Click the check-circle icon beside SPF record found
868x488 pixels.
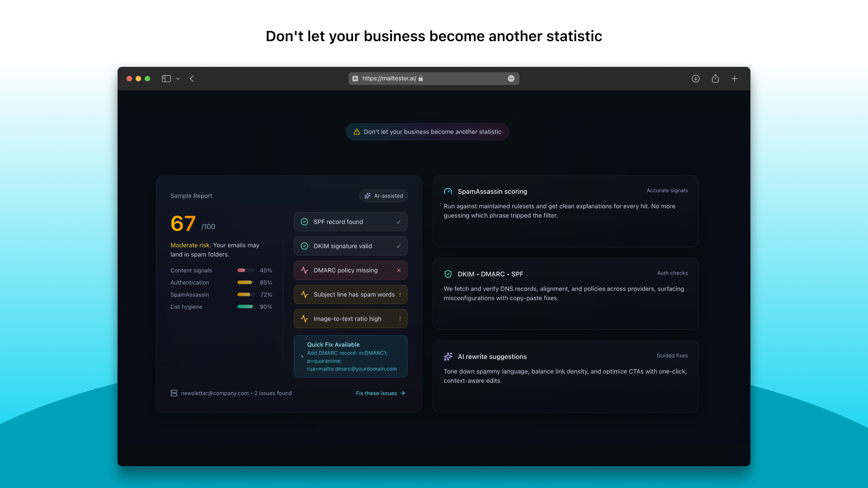(x=304, y=222)
